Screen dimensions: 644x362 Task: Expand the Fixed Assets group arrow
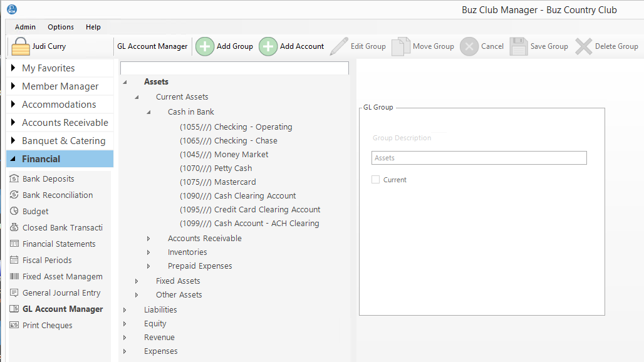(137, 281)
